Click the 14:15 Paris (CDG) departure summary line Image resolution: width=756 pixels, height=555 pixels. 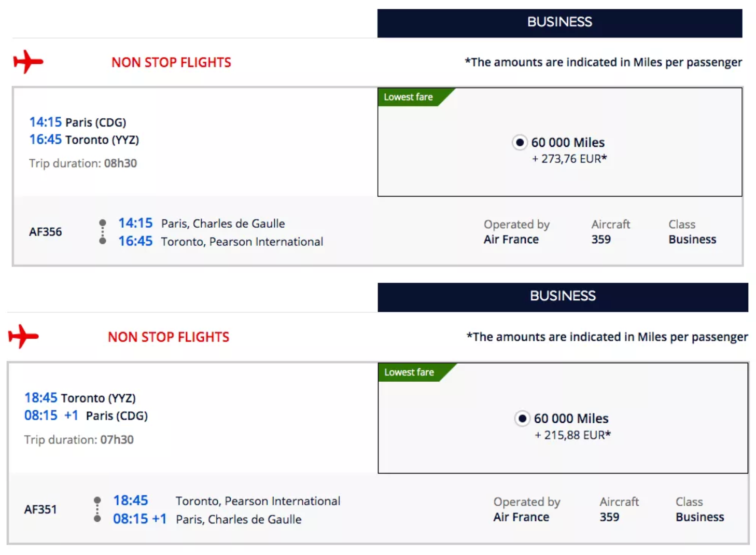[78, 122]
